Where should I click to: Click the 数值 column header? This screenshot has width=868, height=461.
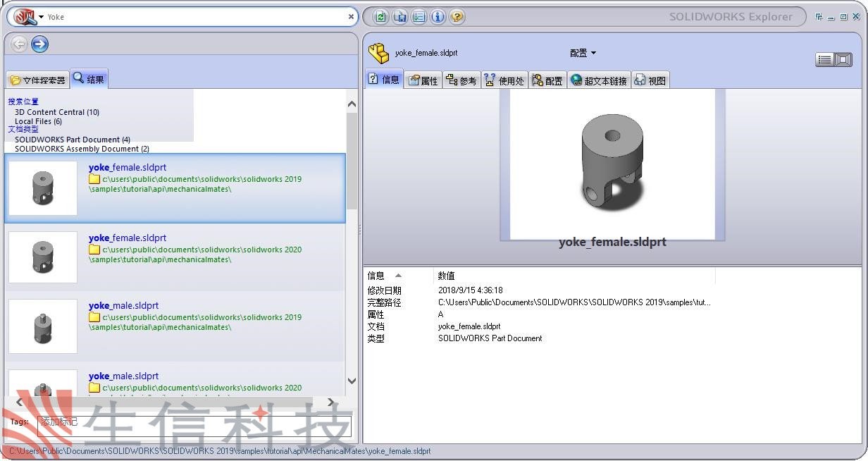(574, 276)
